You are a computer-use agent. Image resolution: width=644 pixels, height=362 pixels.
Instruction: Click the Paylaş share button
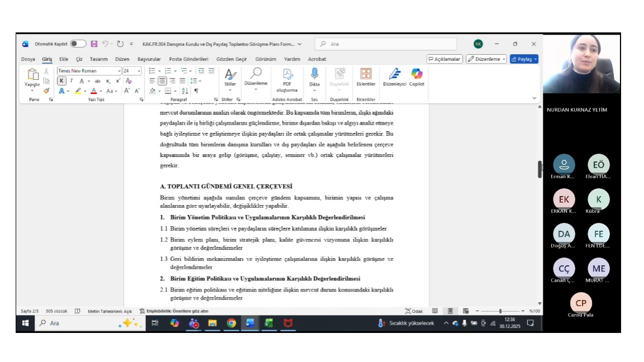(524, 59)
